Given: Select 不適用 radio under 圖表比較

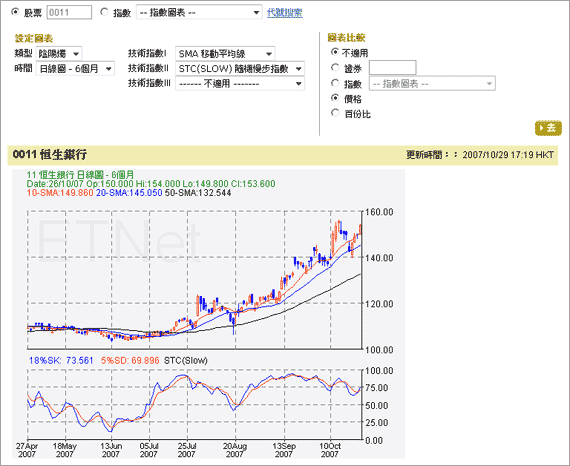Looking at the screenshot, I should 335,52.
